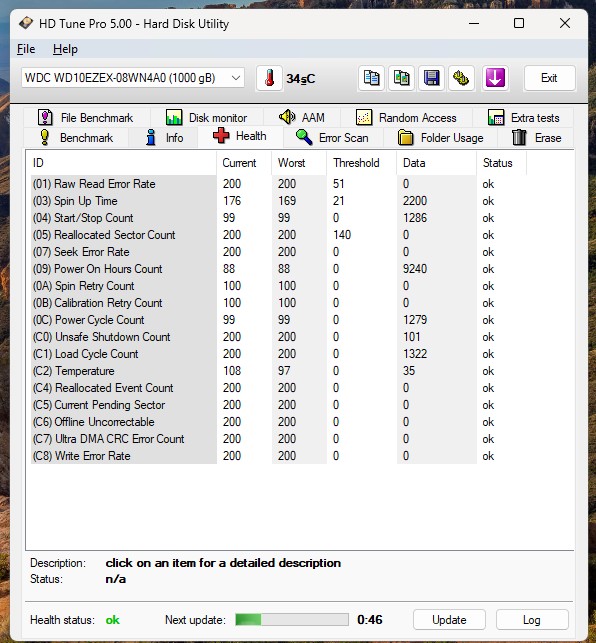Image resolution: width=596 pixels, height=643 pixels.
Task: Open options via the gears icon
Action: point(461,78)
